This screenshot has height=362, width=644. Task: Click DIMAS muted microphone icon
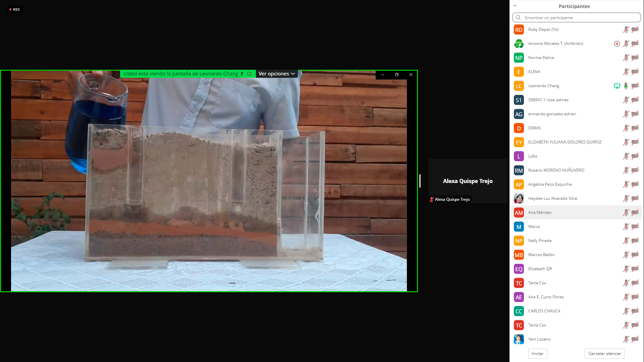coord(626,128)
